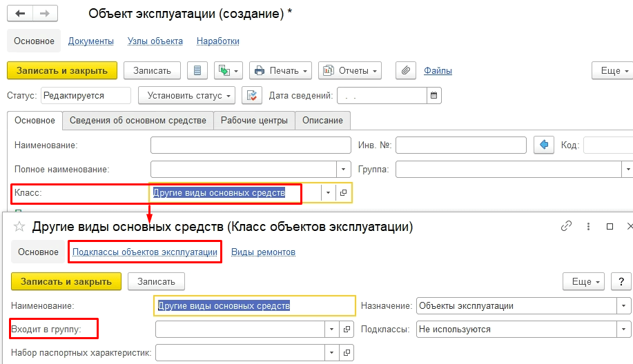This screenshot has height=364, width=633.
Task: Click the Класс field with Другие виды основных средств
Action: [x=236, y=192]
